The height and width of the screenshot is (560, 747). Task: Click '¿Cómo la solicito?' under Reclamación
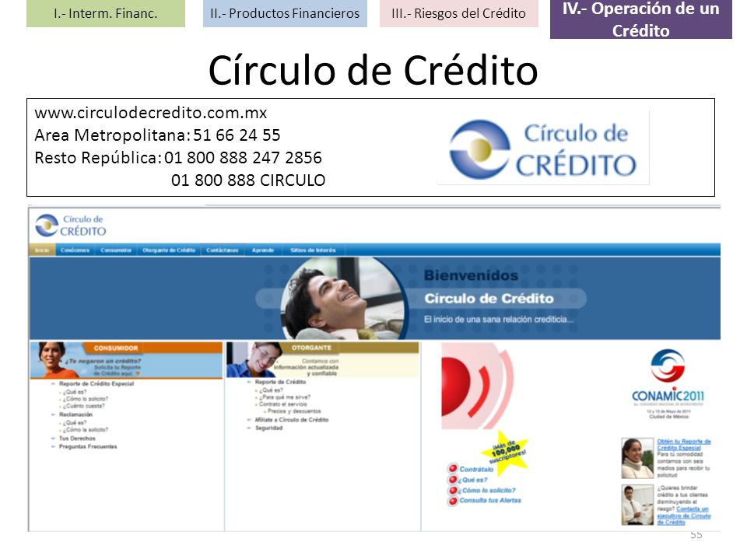tap(87, 429)
